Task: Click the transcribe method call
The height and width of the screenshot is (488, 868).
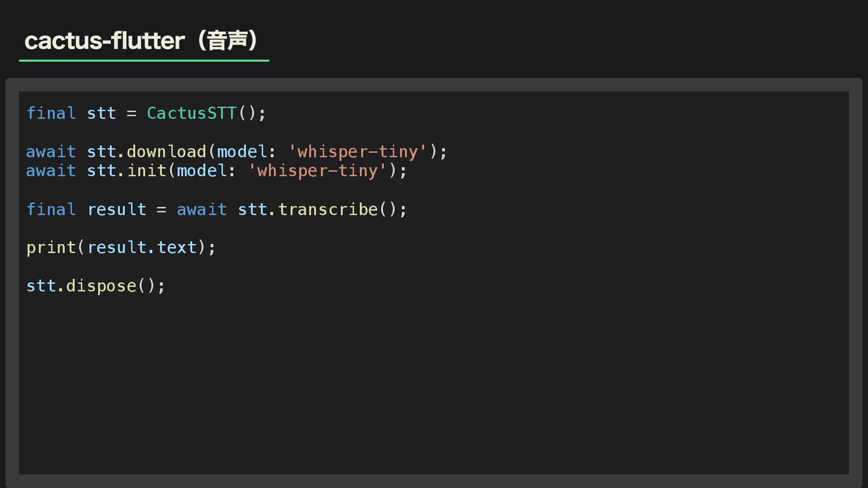Action: coord(327,210)
